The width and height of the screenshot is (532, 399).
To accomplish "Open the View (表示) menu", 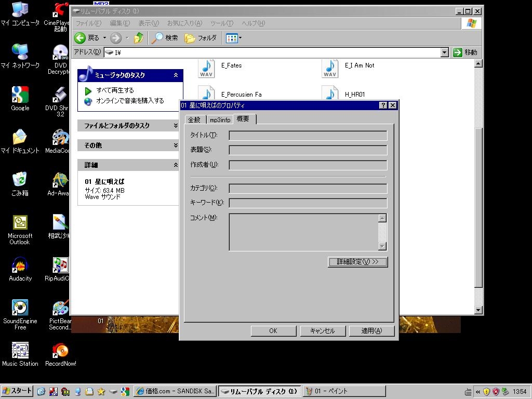I will pos(149,23).
